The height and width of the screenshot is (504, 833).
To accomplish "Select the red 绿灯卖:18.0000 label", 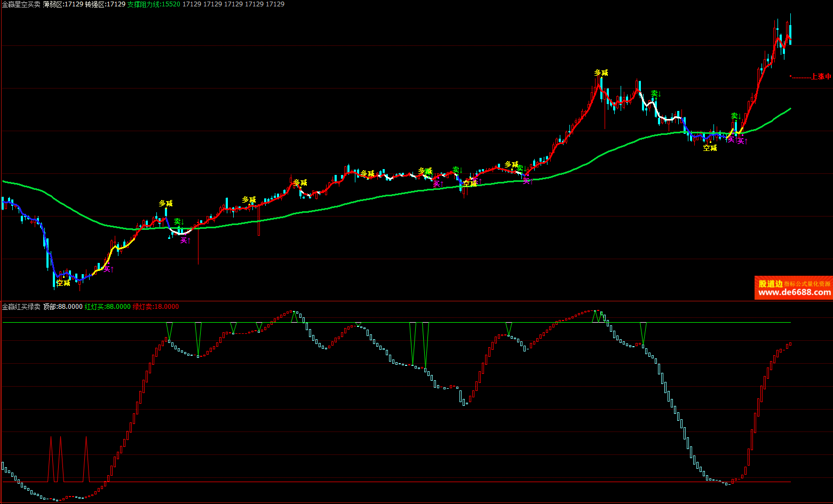I will tap(156, 307).
